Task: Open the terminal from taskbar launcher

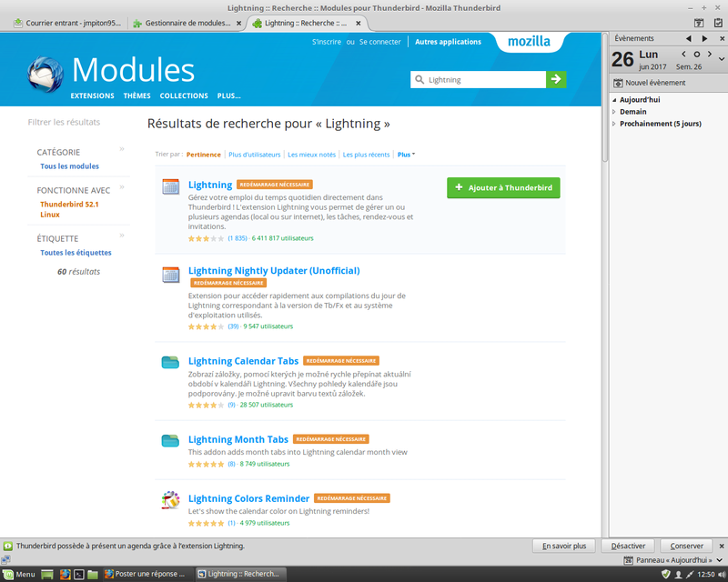Action: [79, 574]
